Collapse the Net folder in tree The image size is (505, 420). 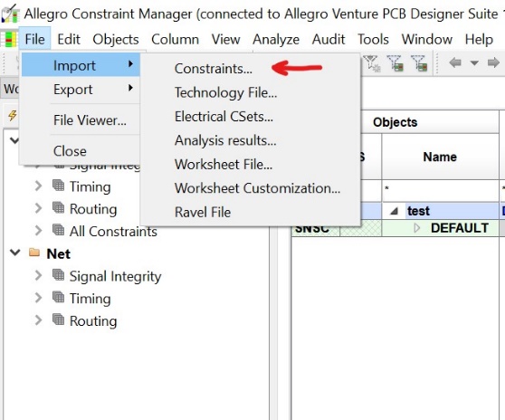(x=14, y=253)
